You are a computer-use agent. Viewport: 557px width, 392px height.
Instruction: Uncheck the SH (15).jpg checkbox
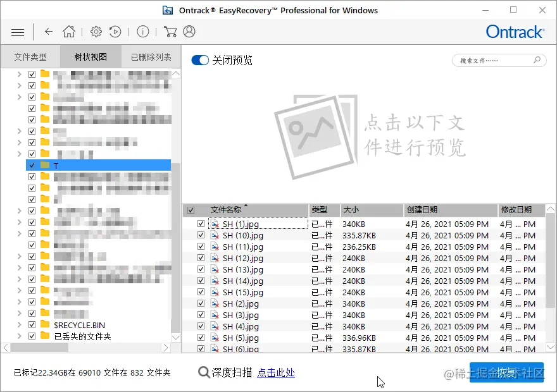point(201,291)
